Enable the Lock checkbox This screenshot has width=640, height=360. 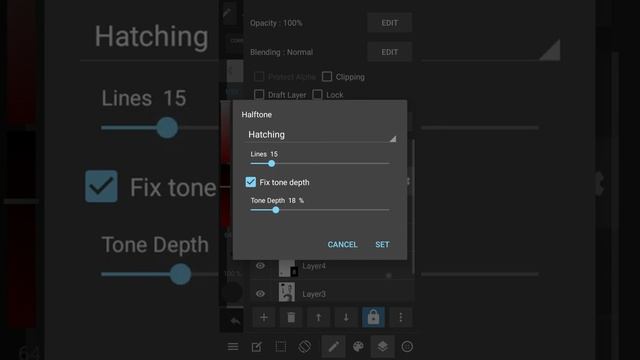pyautogui.click(x=317, y=95)
